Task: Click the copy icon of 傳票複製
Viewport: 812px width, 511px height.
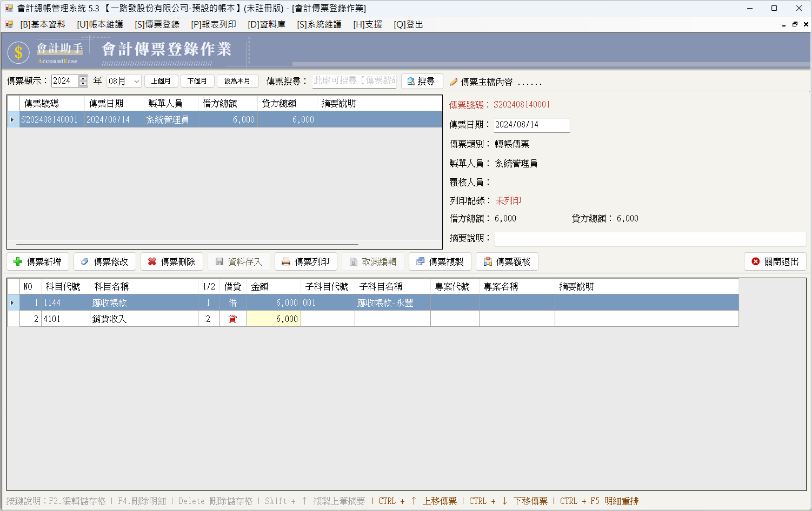Action: point(420,261)
